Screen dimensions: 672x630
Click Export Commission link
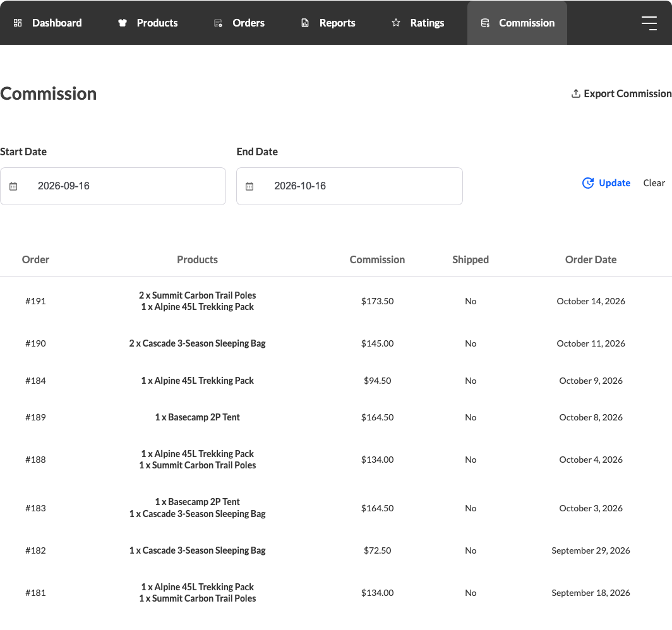[x=621, y=93]
